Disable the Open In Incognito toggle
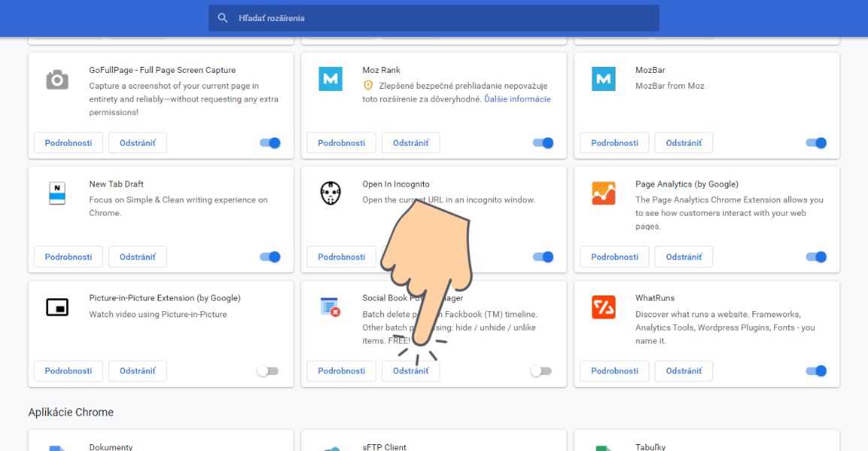The width and height of the screenshot is (868, 451). coord(543,257)
